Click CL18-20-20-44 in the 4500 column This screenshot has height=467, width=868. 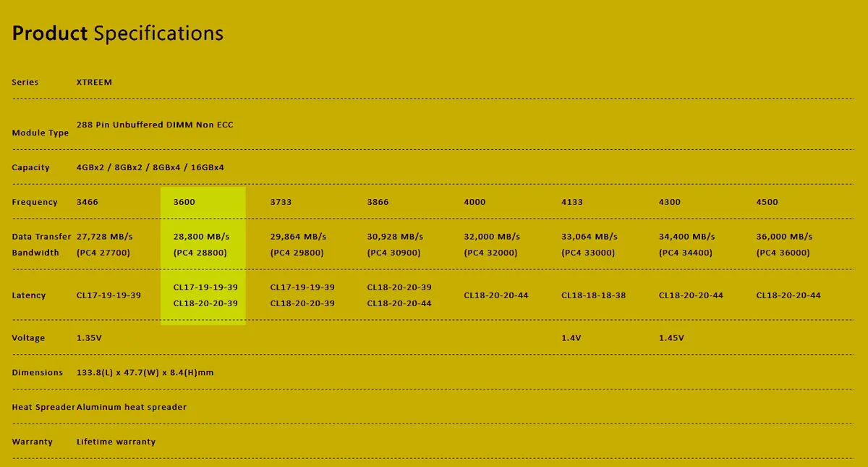(788, 295)
